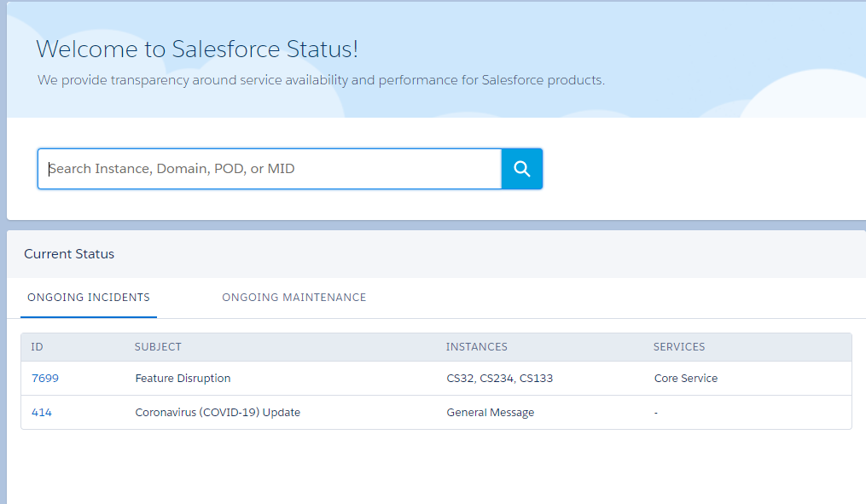Click the Current Status heading
This screenshot has height=504, width=866.
(x=69, y=254)
